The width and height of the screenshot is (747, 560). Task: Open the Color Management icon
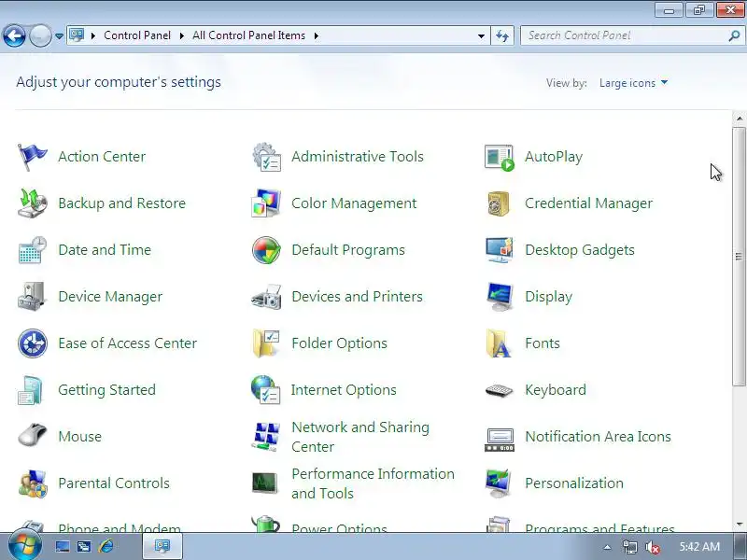(266, 203)
